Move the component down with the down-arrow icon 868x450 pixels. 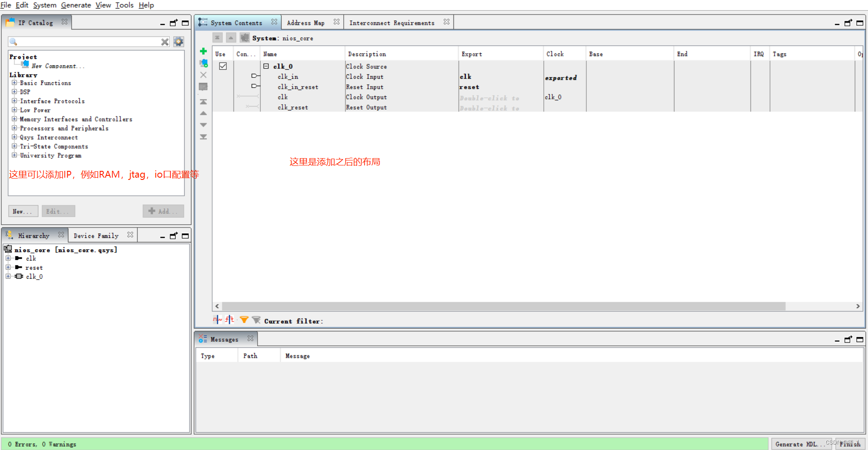tap(203, 125)
